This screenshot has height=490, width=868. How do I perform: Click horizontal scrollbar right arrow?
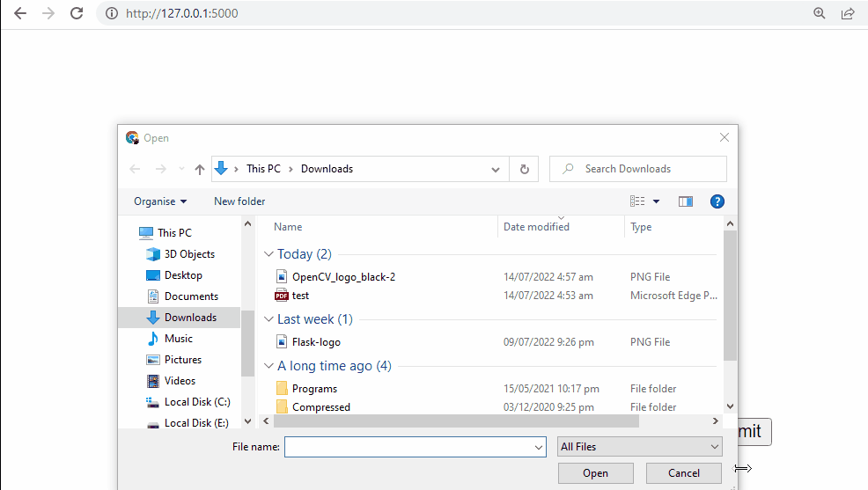pyautogui.click(x=715, y=421)
